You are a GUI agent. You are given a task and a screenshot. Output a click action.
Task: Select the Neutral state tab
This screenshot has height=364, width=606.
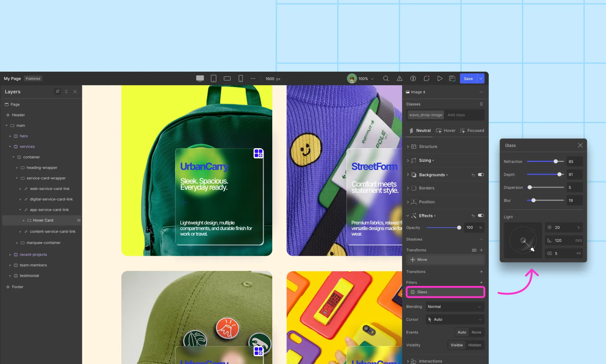click(x=420, y=131)
